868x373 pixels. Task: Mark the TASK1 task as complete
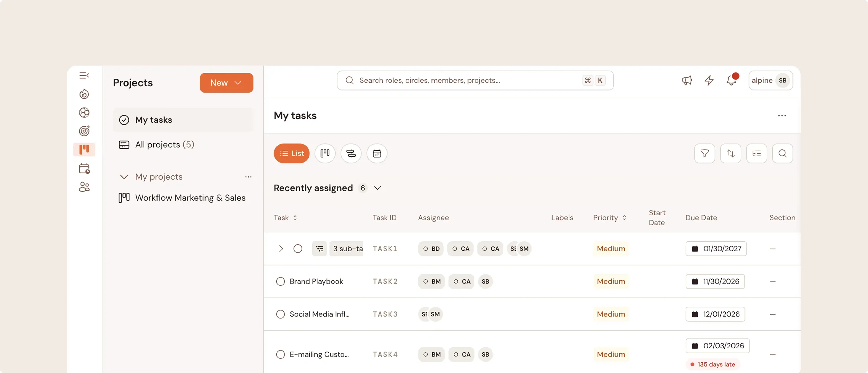click(298, 249)
